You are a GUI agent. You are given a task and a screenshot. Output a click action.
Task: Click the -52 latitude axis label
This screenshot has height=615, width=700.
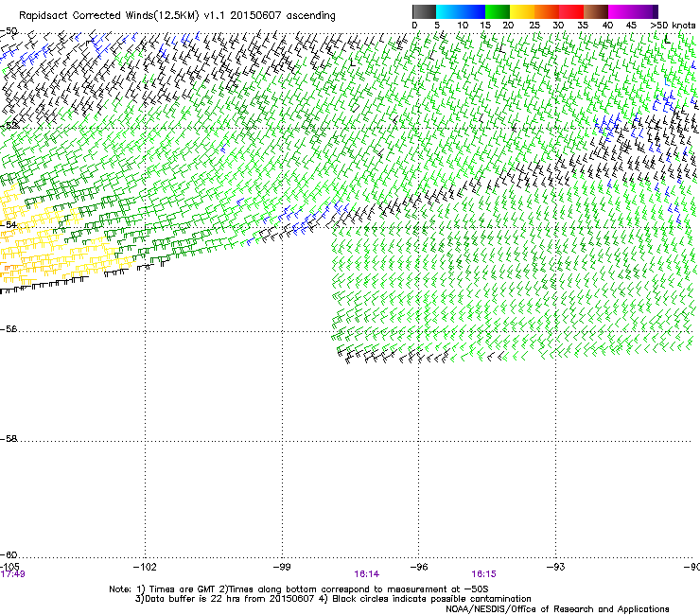click(x=9, y=126)
